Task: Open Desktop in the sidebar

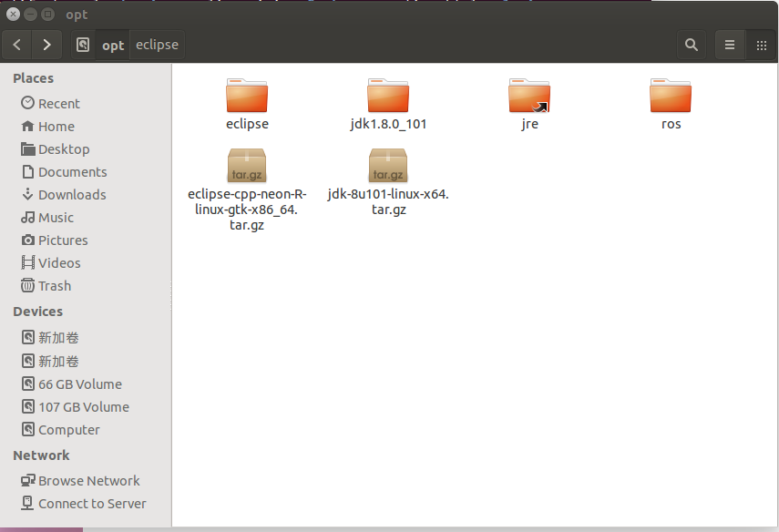Action: pos(86,149)
